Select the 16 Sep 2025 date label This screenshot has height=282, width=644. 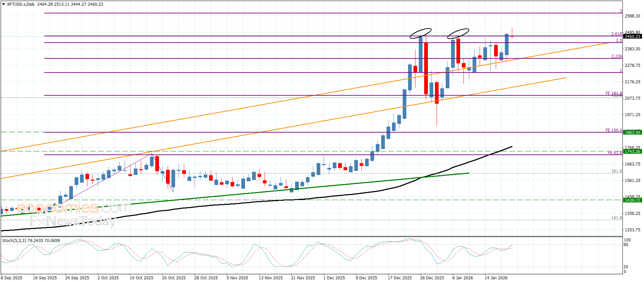coord(45,278)
